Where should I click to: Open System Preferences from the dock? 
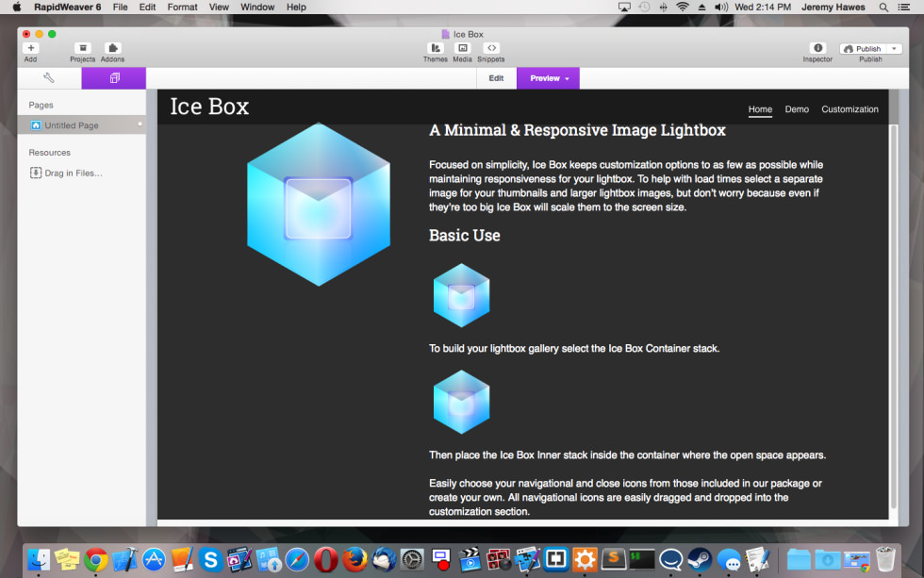tap(413, 560)
